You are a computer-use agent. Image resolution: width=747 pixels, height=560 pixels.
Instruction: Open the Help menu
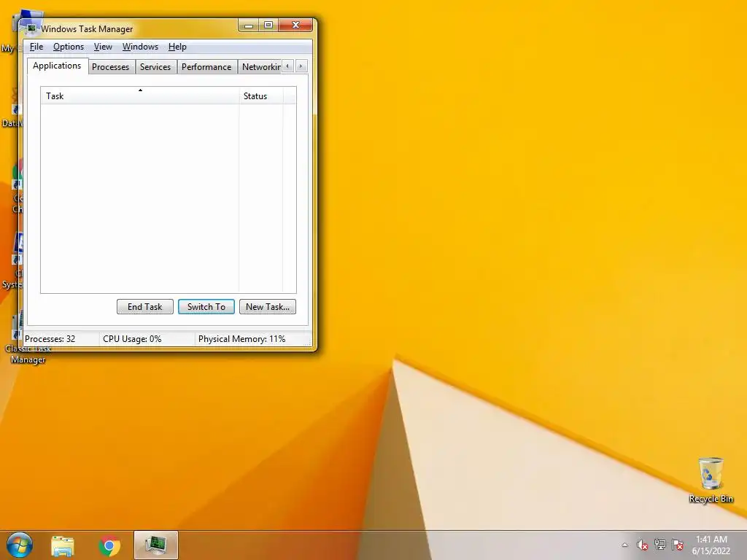[x=177, y=47]
